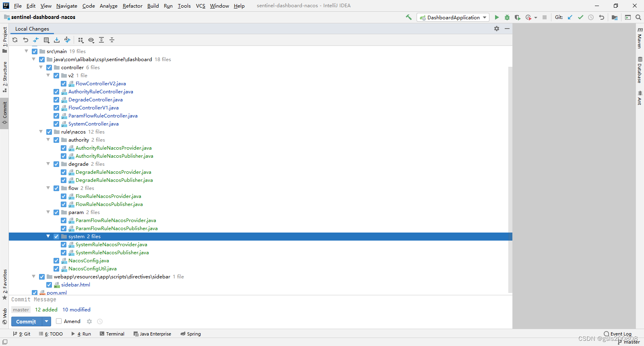Viewport: 644px width, 346px height.
Task: Click the Git commit checkmark icon
Action: coord(580,17)
